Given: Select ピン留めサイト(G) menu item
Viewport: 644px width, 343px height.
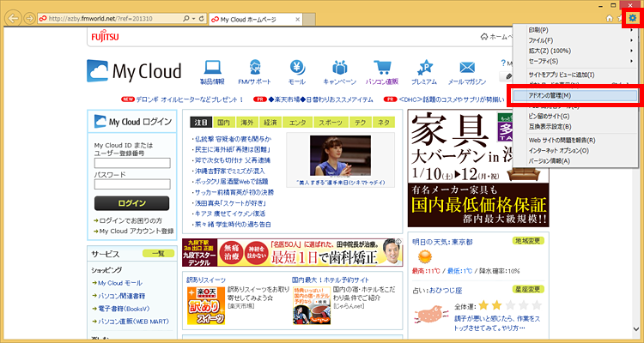Looking at the screenshot, I should click(x=575, y=116).
